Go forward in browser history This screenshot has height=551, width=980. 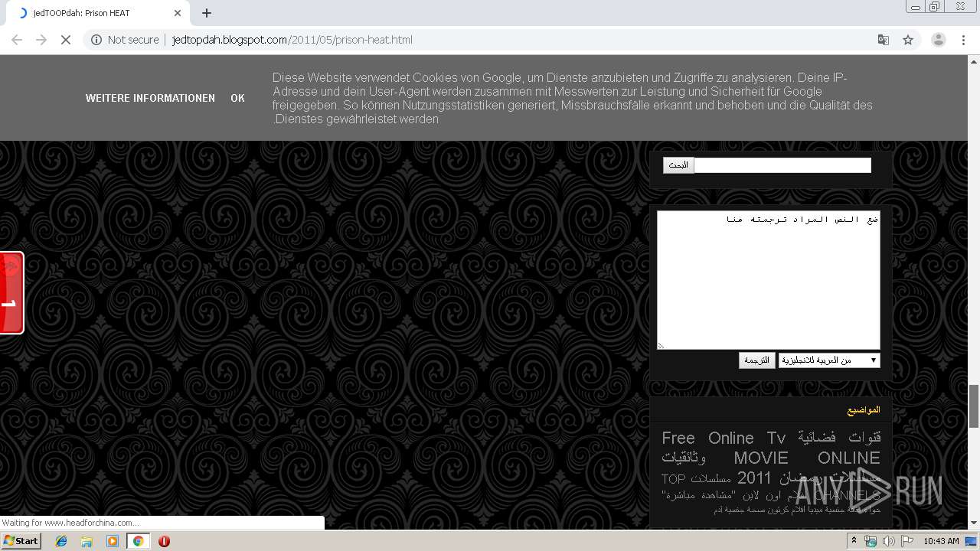[x=41, y=40]
